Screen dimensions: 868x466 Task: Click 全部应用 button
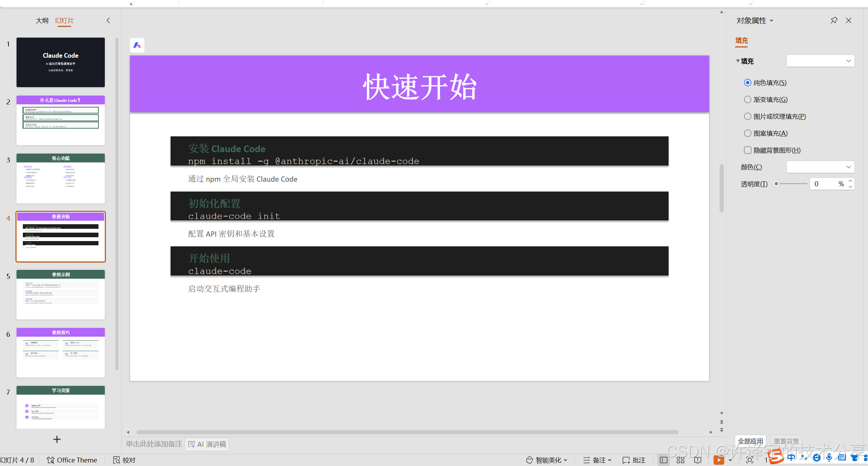click(x=750, y=441)
